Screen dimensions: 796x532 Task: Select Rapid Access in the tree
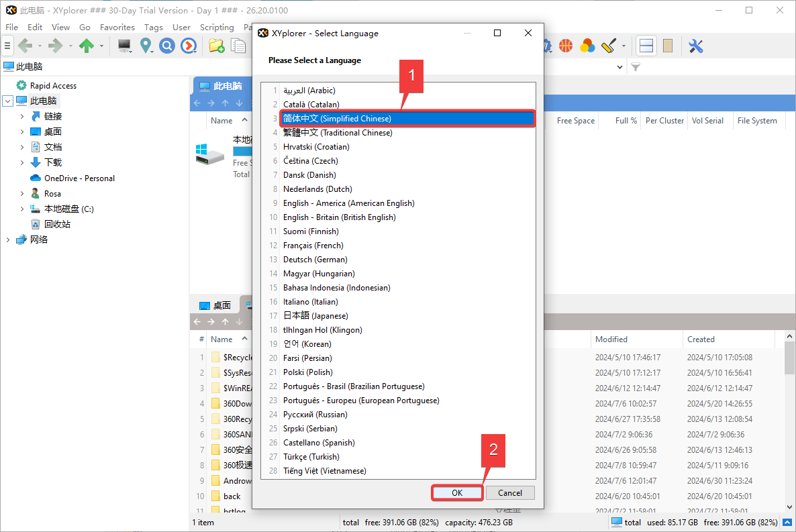(53, 86)
